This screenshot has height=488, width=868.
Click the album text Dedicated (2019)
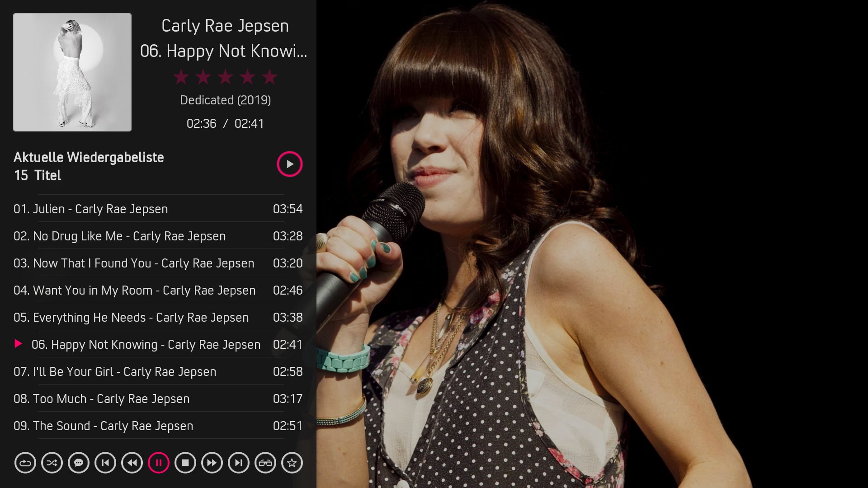click(226, 100)
